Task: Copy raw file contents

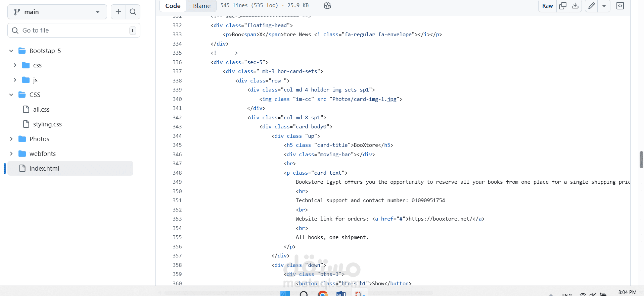Action: 563,6
